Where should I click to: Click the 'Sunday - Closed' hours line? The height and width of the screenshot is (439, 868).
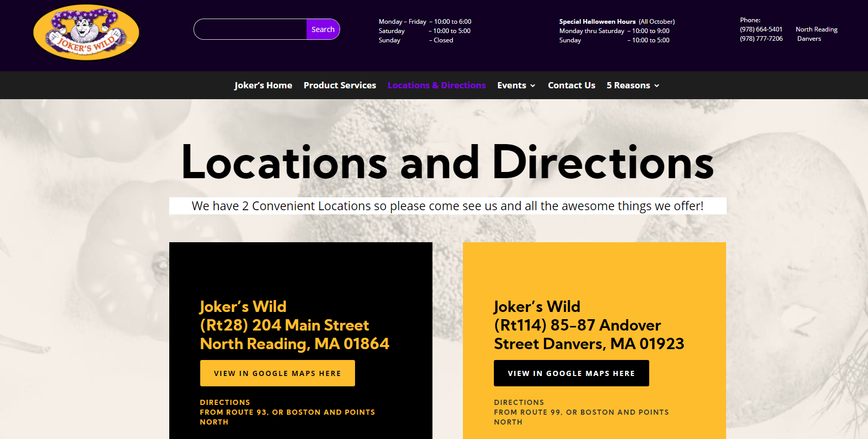point(416,40)
